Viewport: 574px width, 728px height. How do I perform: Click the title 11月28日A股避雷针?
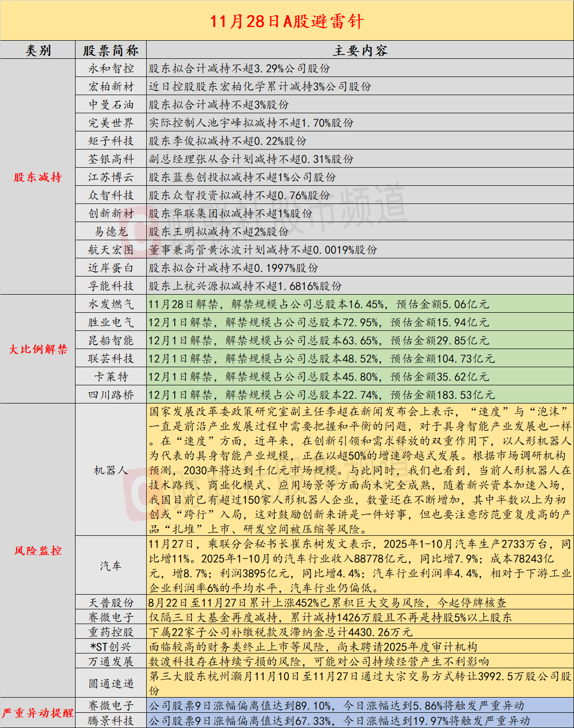[287, 22]
